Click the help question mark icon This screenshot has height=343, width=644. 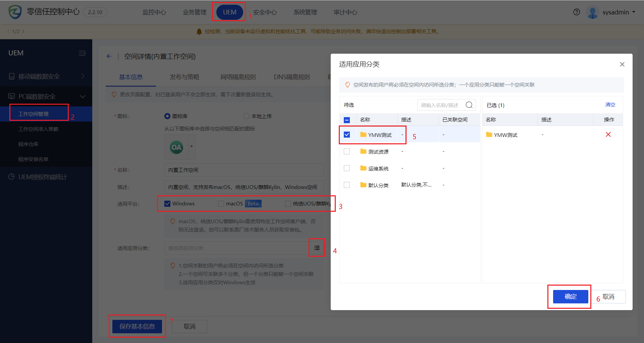point(576,12)
